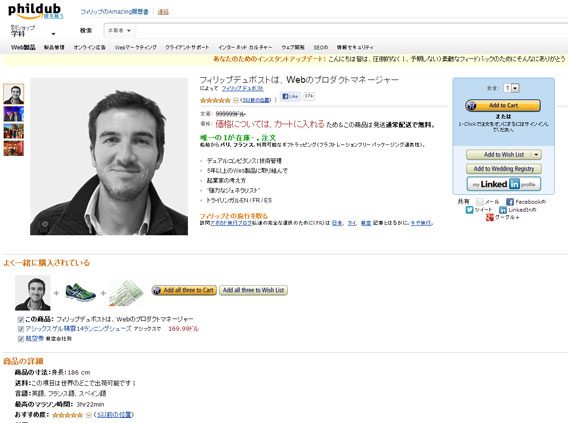Open Asics running shoes product link
This screenshot has height=423, width=568.
coord(78,329)
